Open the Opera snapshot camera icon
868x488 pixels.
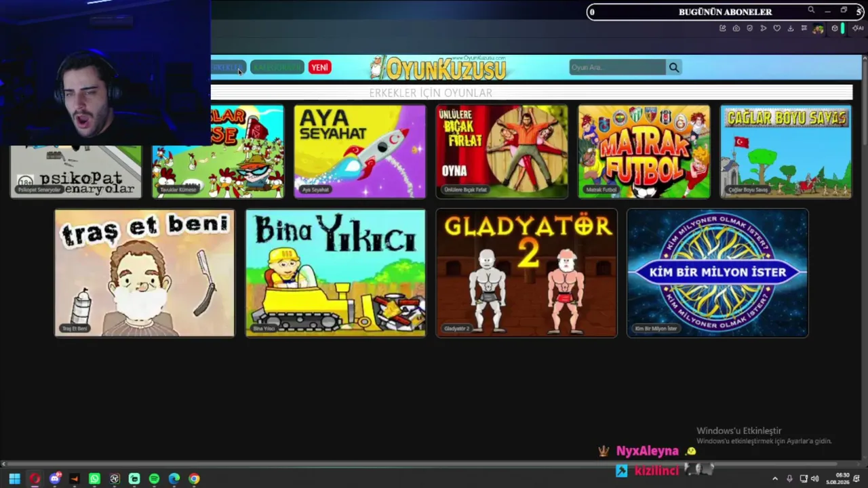click(x=736, y=28)
